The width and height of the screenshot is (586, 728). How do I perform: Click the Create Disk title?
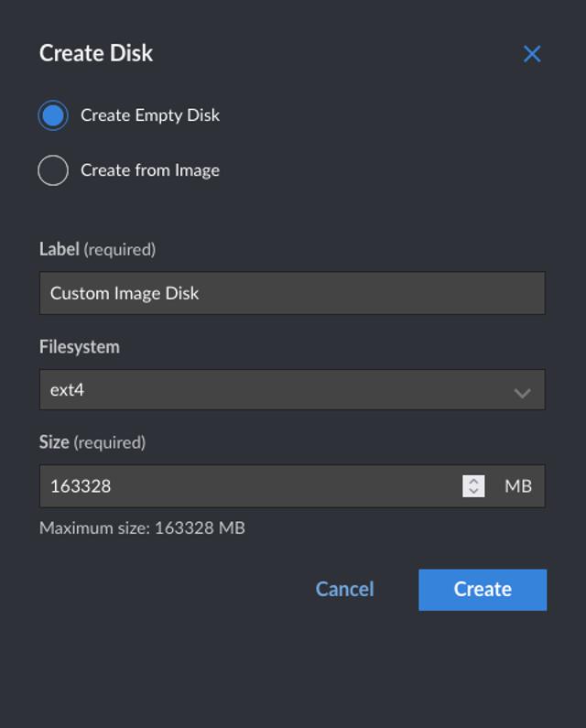tap(96, 53)
